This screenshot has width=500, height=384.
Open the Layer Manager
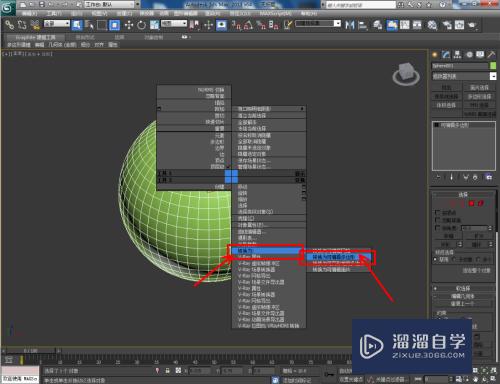[377, 25]
